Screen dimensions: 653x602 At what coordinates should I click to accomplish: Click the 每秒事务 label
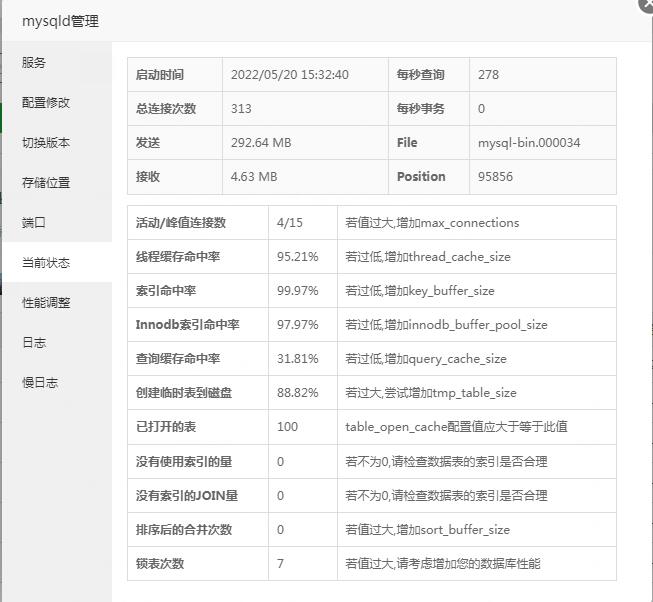pyautogui.click(x=421, y=109)
